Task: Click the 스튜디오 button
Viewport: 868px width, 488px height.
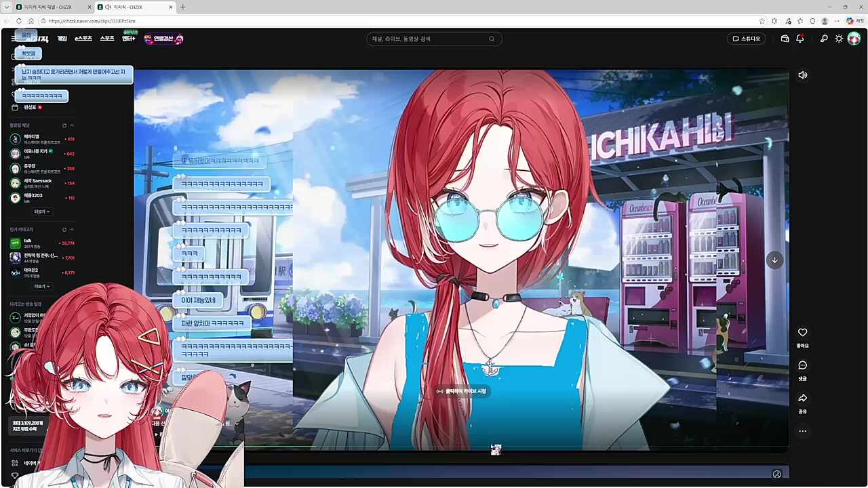Action: 746,39
